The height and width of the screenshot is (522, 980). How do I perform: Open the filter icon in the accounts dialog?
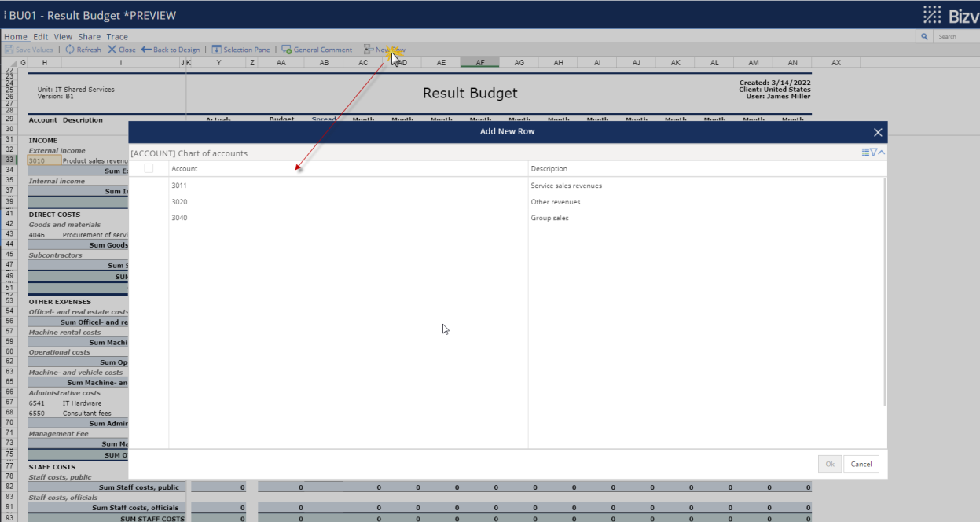874,151
